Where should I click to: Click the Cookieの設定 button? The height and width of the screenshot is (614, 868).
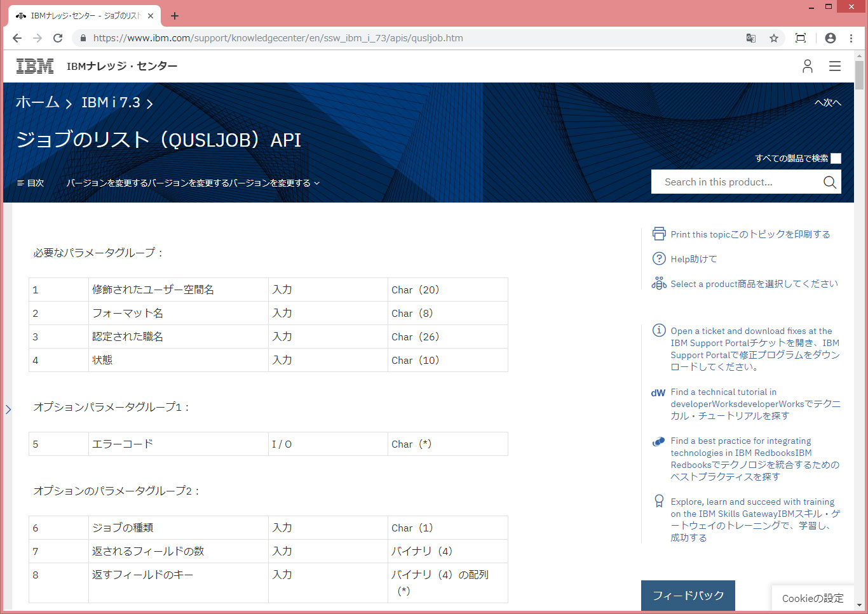pyautogui.click(x=812, y=598)
